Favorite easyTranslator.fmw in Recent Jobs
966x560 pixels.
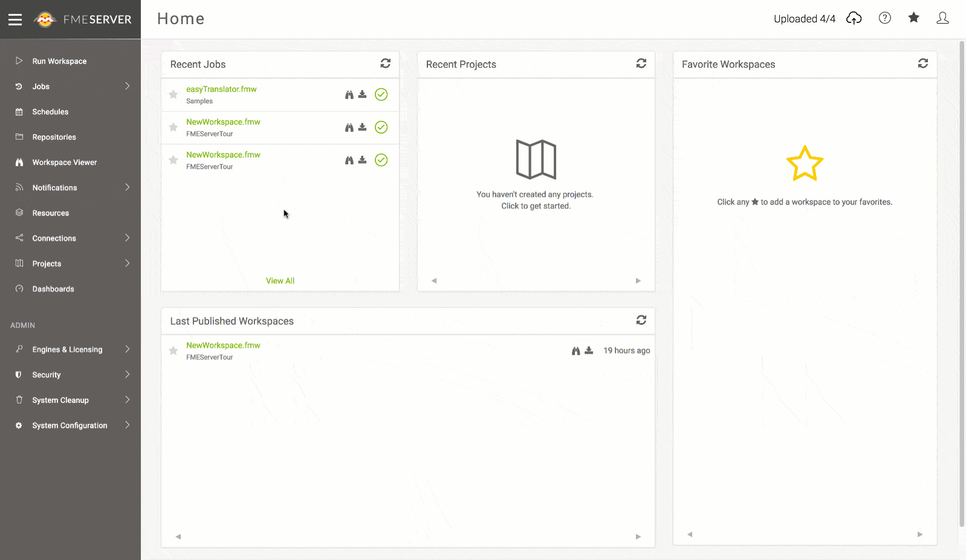tap(173, 94)
